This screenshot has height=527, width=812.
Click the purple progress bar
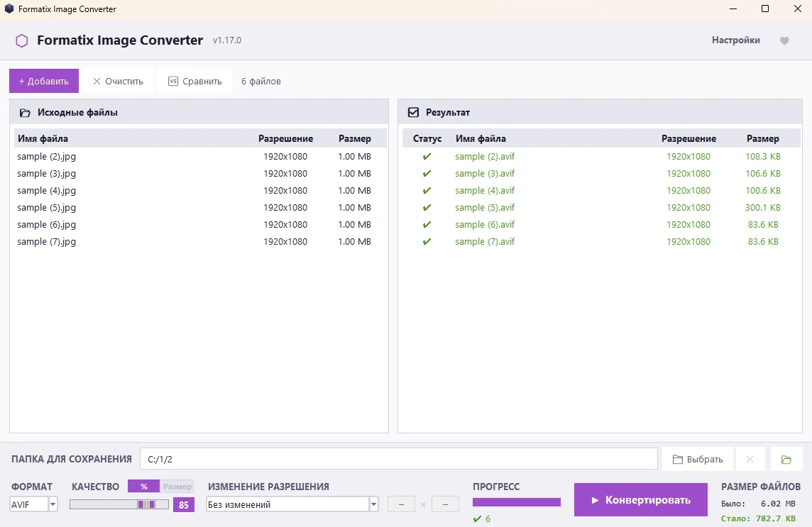516,502
